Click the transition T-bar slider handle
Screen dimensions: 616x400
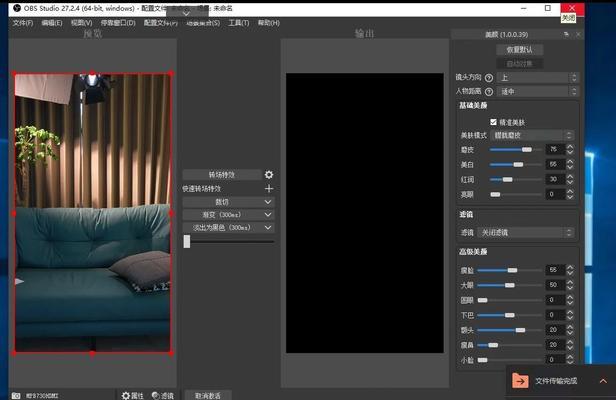point(187,241)
